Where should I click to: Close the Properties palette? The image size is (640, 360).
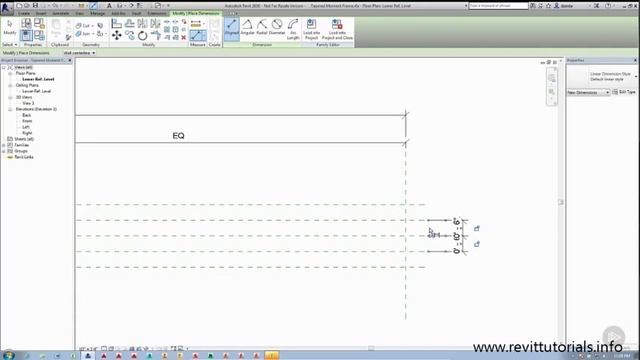(x=636, y=60)
